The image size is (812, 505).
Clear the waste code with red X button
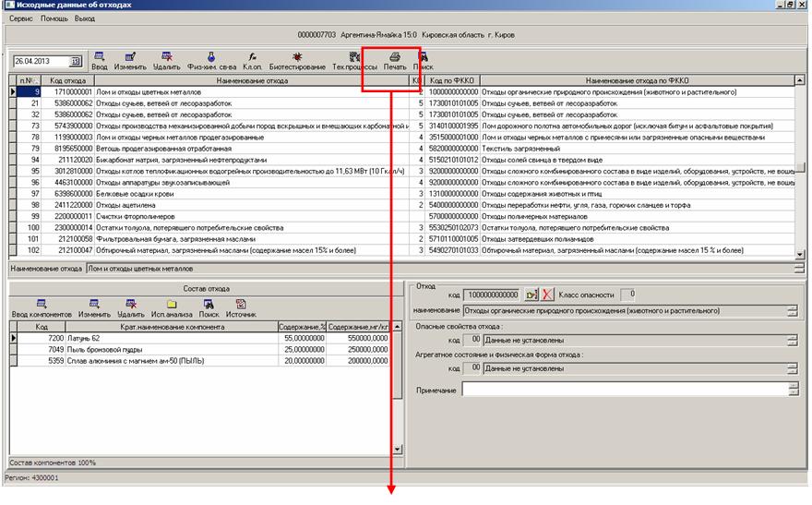[549, 295]
